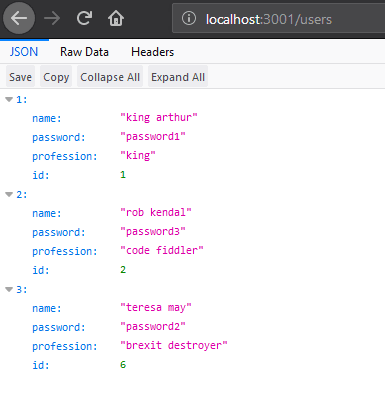Select the "password1" value
Image resolution: width=385 pixels, height=412 pixels.
153,136
